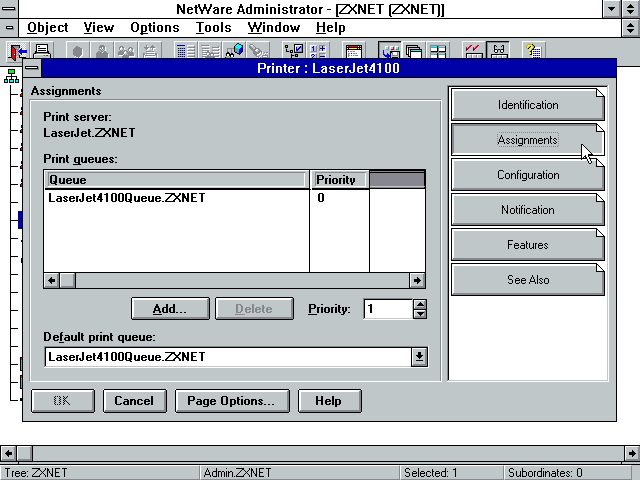
Task: Select the Assignments page button
Action: 528,140
